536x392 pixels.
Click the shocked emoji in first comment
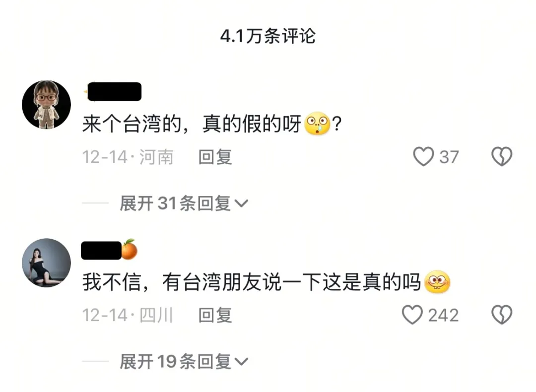click(317, 124)
